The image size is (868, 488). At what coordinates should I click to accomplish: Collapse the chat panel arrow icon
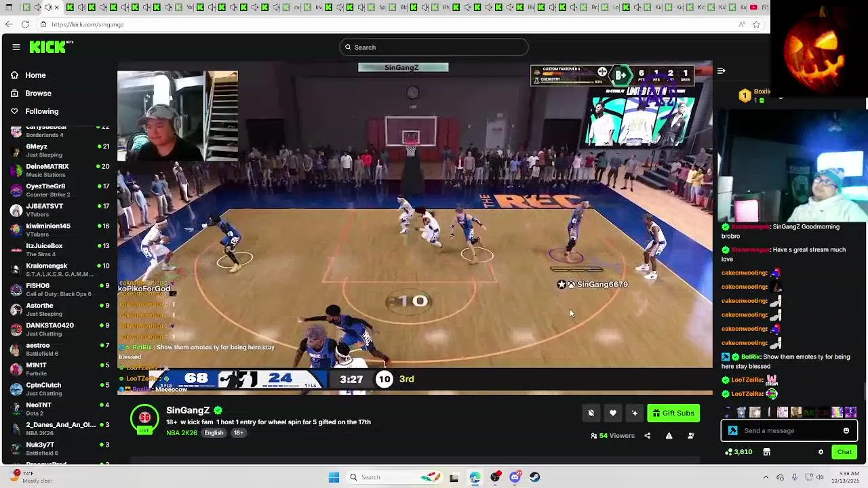[722, 70]
